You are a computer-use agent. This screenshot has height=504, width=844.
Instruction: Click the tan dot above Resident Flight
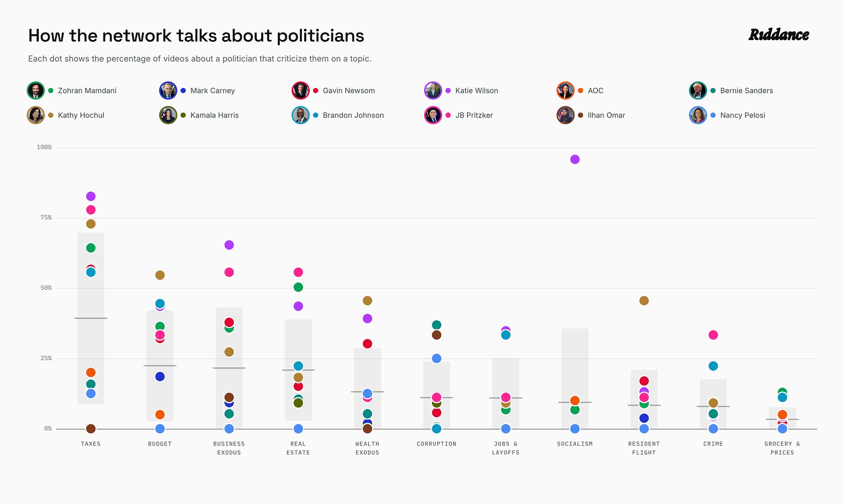(x=644, y=301)
